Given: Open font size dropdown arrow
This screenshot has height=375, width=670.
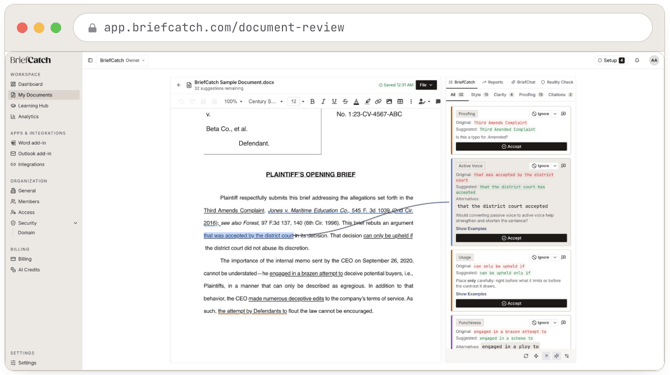Looking at the screenshot, I should (x=303, y=102).
